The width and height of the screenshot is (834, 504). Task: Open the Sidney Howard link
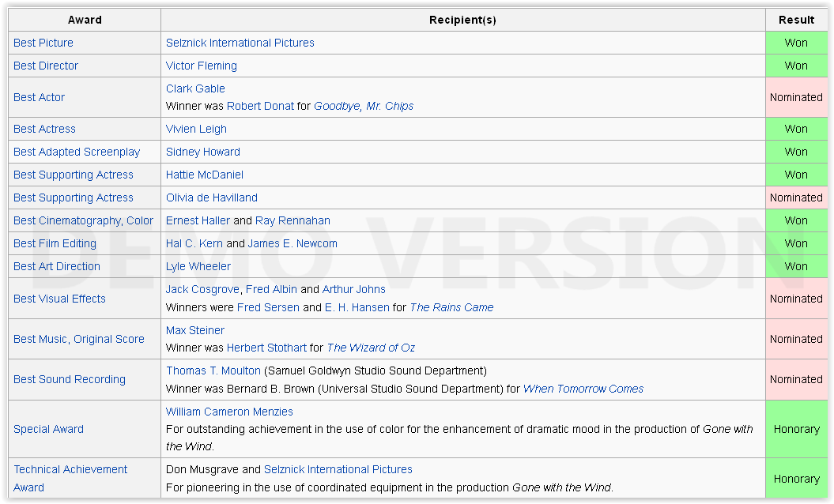point(202,152)
